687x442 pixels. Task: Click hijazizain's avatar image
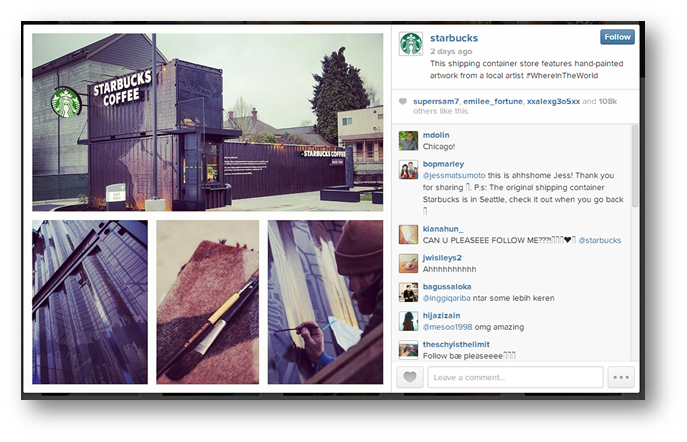[x=408, y=321]
